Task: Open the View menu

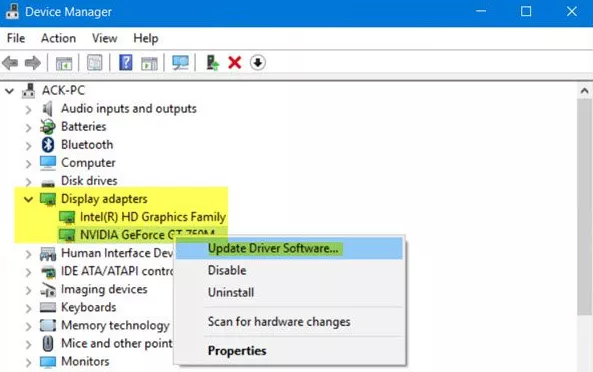Action: pos(104,38)
